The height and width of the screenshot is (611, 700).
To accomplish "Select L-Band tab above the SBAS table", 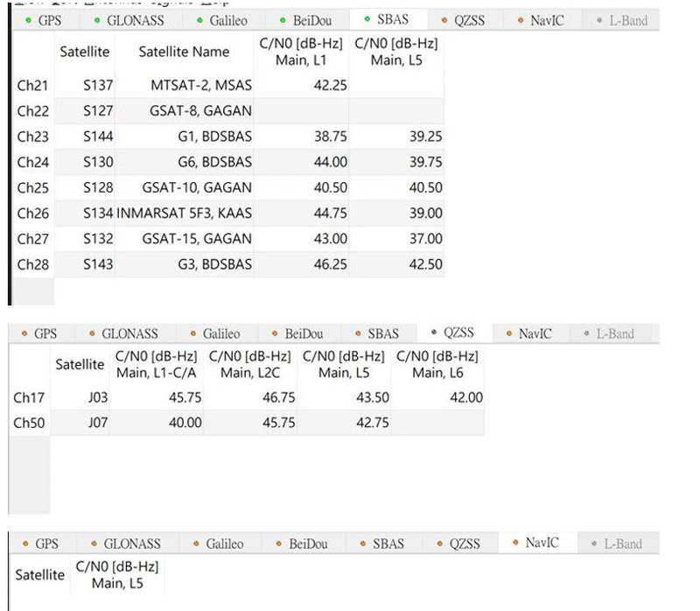I will pos(623,20).
